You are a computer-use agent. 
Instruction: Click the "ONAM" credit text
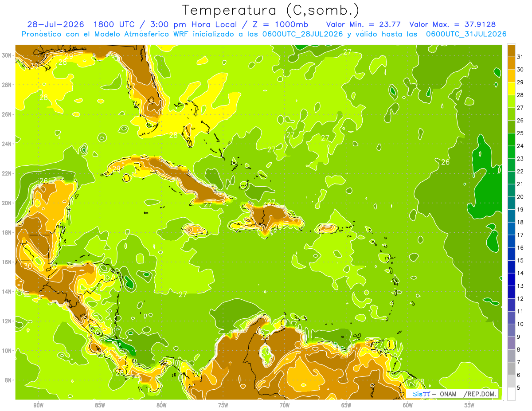pyautogui.click(x=449, y=394)
